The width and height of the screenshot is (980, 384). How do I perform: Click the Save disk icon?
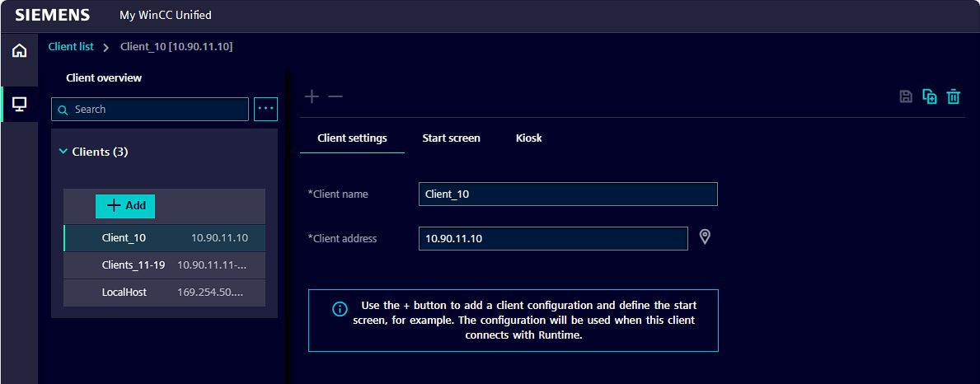pyautogui.click(x=906, y=96)
